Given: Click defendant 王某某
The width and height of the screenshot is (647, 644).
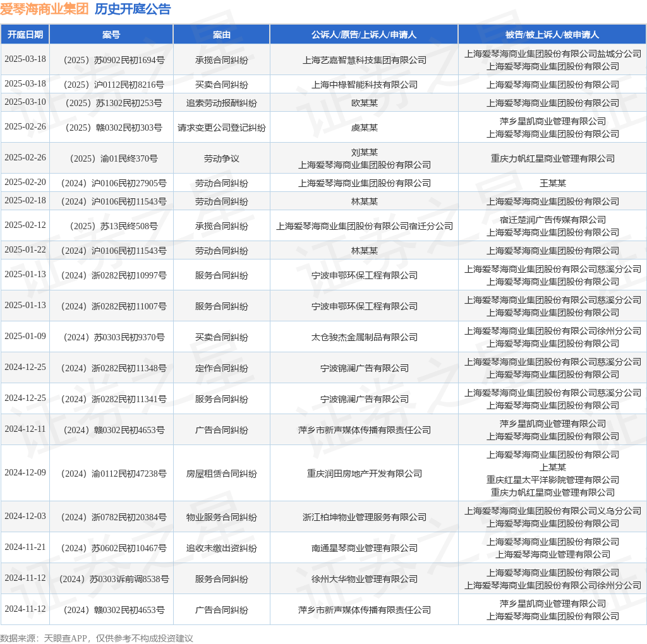Looking at the screenshot, I should [x=553, y=184].
